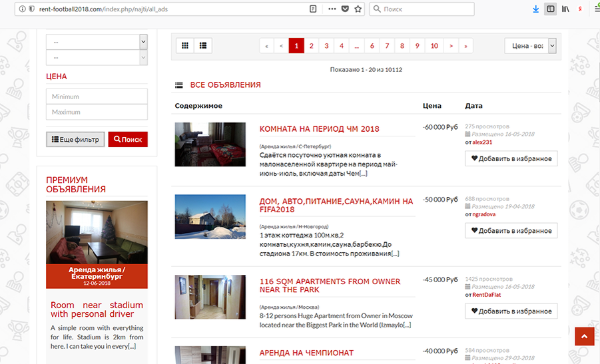Screen dimensions: 600x364
Task: Add 'Дом, авто, питание' listing to favorites
Action: [511, 230]
